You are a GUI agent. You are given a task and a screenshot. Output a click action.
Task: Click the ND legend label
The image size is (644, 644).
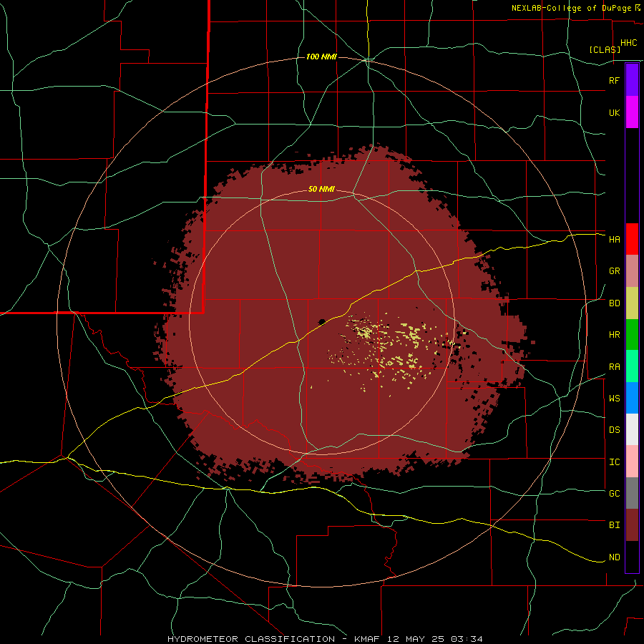(x=614, y=557)
